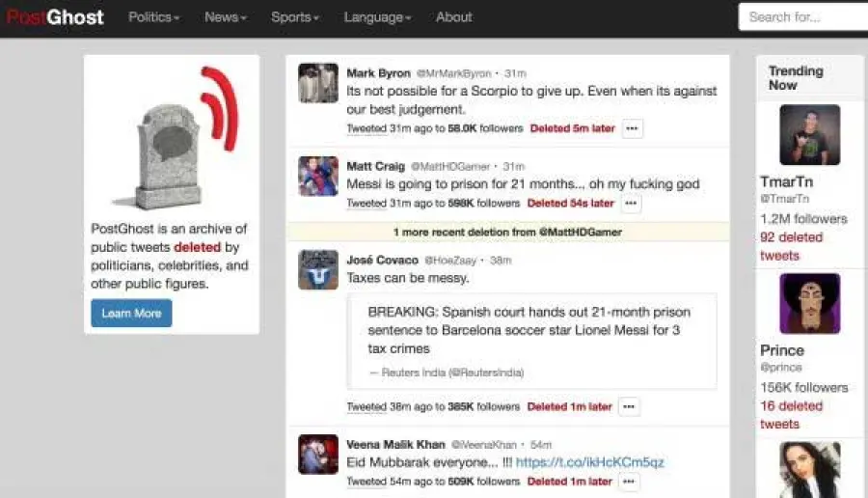
Task: Open the @HoeZaay handle
Action: [450, 260]
